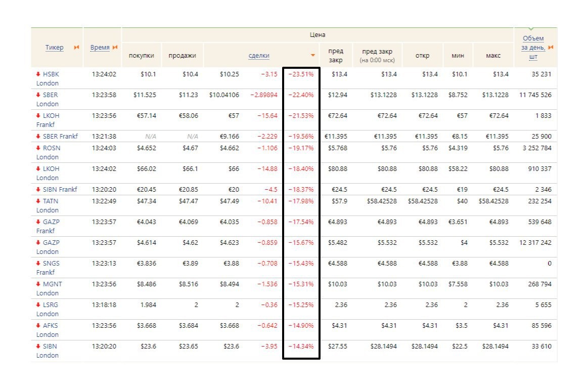Click the red down arrow beside SIBN Frankf
Viewport: 588px width, 389px height.
pos(38,189)
